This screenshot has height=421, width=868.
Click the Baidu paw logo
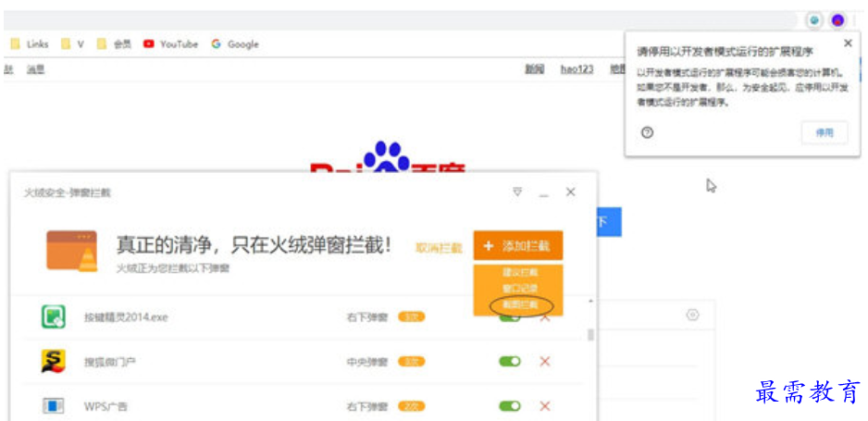click(387, 155)
